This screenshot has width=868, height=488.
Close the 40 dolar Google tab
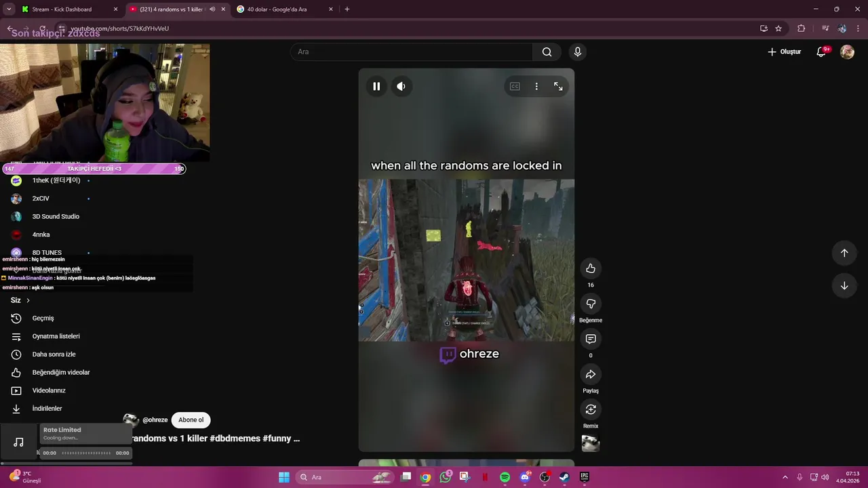(331, 9)
